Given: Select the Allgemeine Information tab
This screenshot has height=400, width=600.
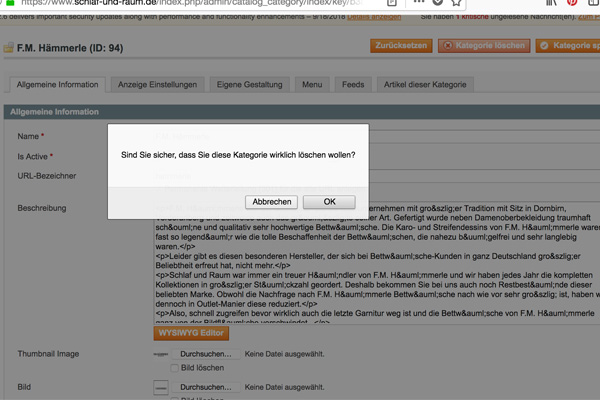Looking at the screenshot, I should pyautogui.click(x=56, y=86).
